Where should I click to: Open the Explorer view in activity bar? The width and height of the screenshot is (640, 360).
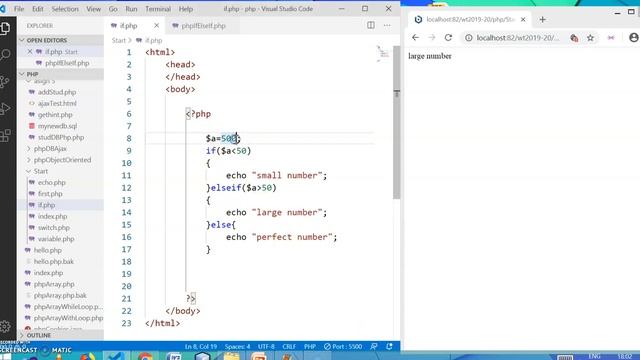click(x=5, y=28)
